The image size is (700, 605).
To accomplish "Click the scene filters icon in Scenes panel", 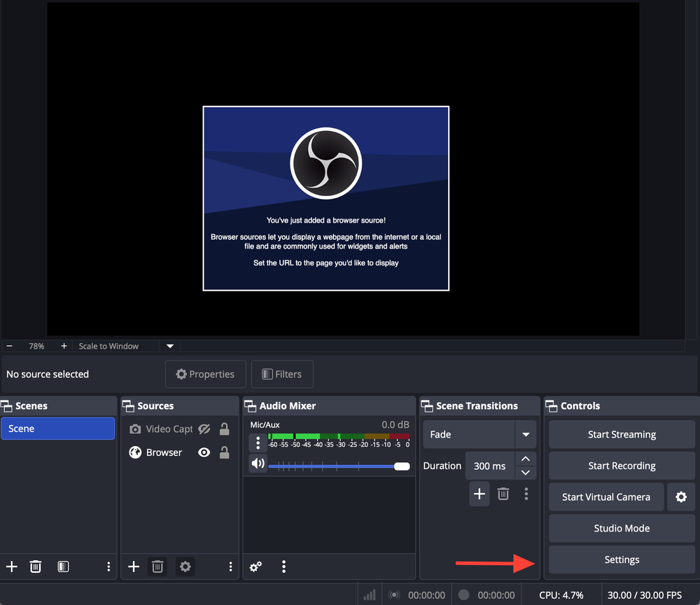I will pyautogui.click(x=63, y=566).
